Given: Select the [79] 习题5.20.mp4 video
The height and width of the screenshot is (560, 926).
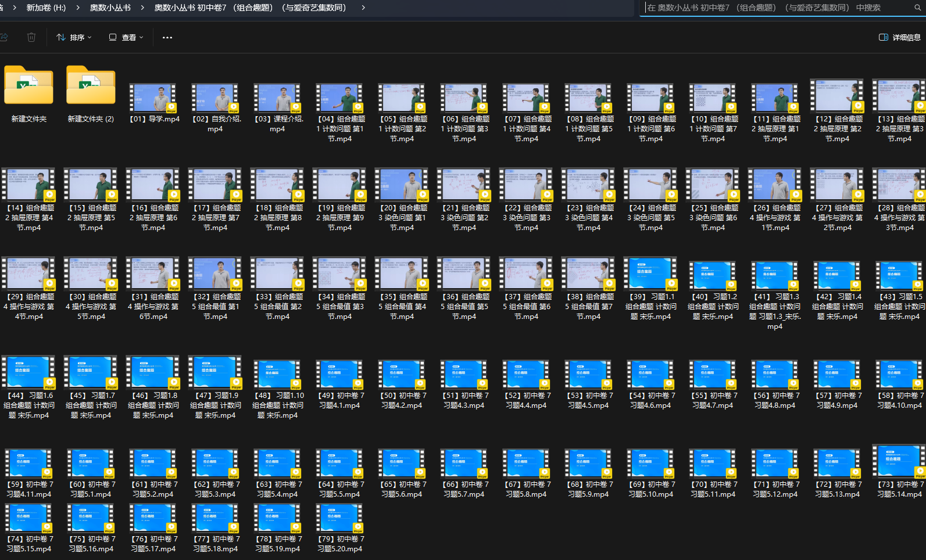Looking at the screenshot, I should (339, 520).
